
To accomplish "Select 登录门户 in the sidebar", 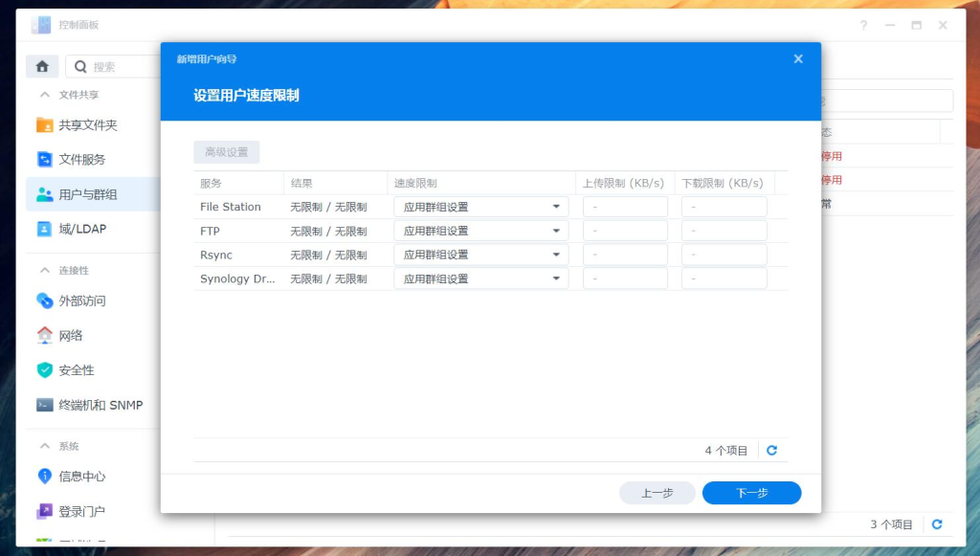I will [x=77, y=510].
